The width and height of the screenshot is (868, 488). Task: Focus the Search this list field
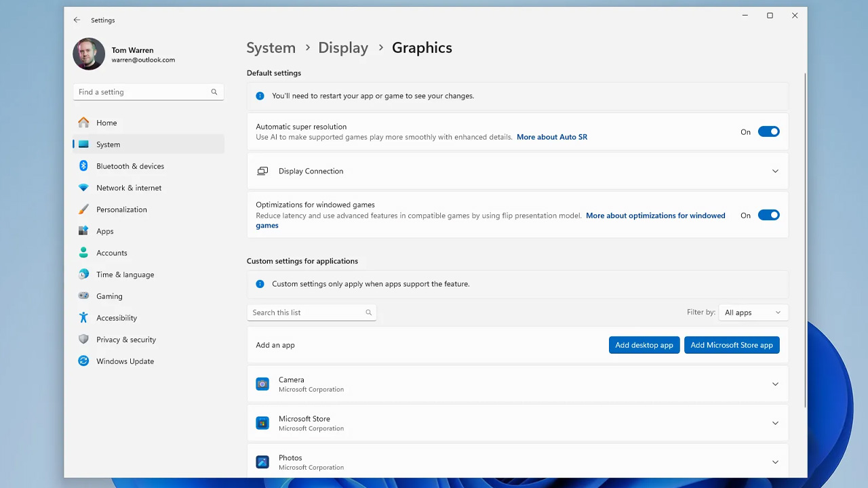coord(311,312)
